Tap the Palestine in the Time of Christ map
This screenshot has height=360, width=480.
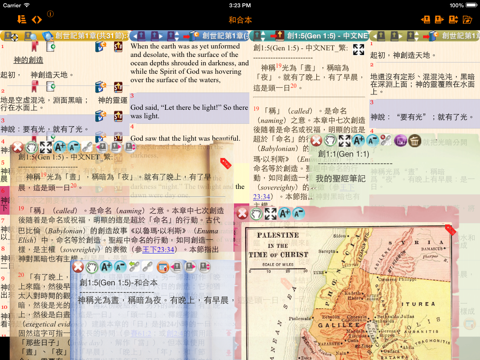click(348, 293)
